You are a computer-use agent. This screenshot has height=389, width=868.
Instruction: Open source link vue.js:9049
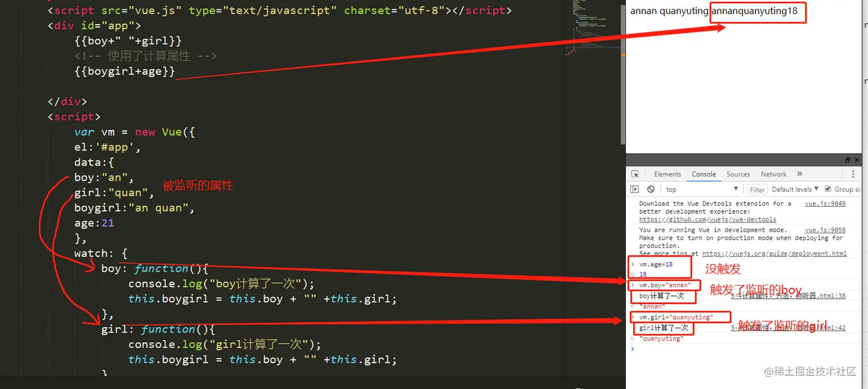[x=825, y=203]
